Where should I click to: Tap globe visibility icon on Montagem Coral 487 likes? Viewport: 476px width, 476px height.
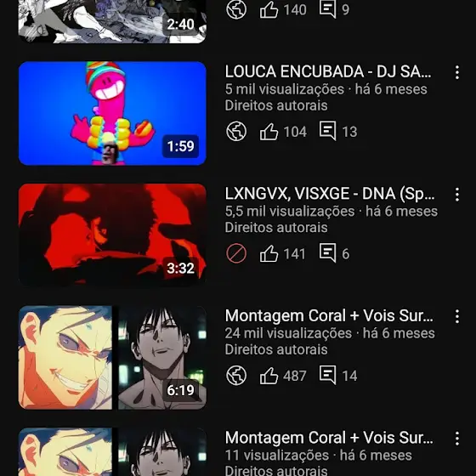point(236,376)
